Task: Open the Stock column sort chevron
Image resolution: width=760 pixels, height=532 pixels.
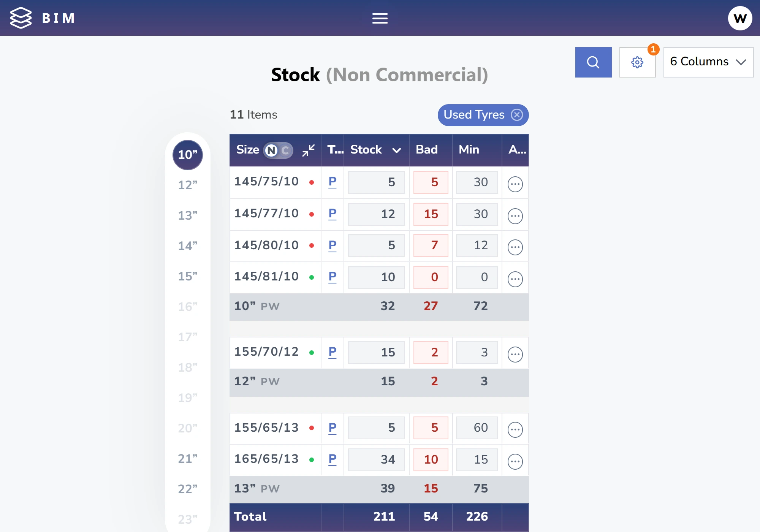Action: click(x=396, y=150)
